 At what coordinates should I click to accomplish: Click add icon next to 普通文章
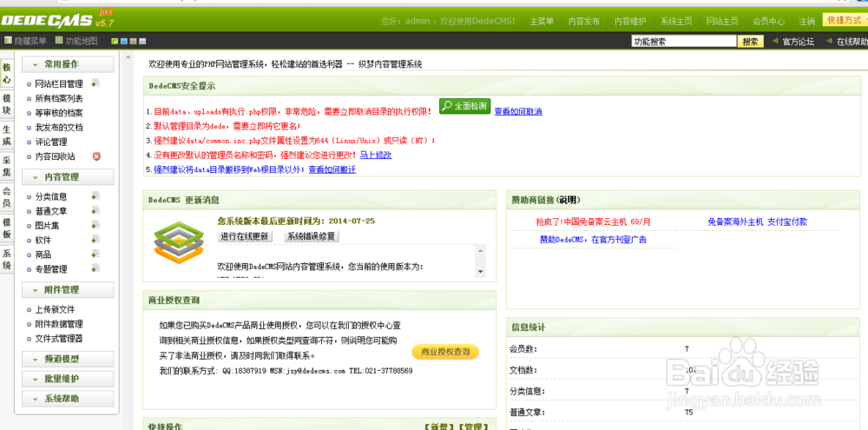tap(95, 210)
